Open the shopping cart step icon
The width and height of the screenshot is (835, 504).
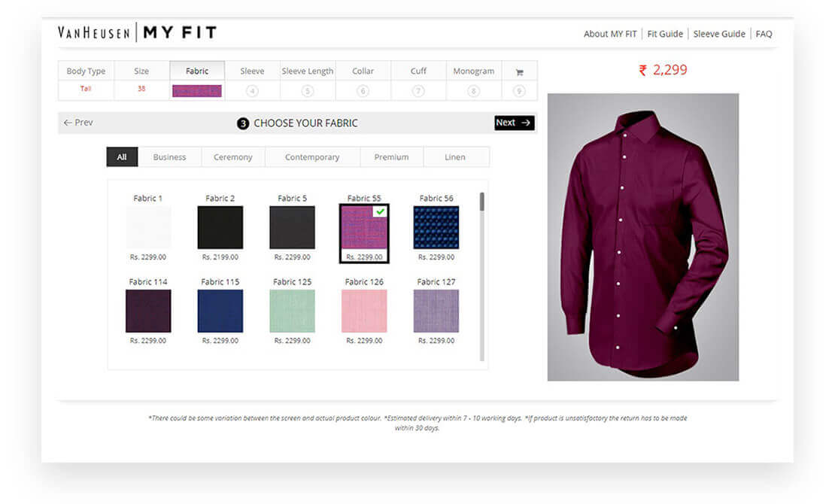pos(519,72)
